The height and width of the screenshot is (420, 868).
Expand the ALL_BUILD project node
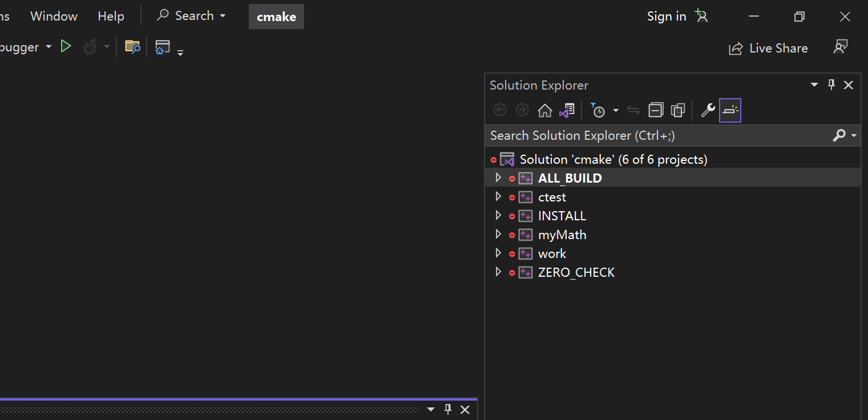coord(498,178)
